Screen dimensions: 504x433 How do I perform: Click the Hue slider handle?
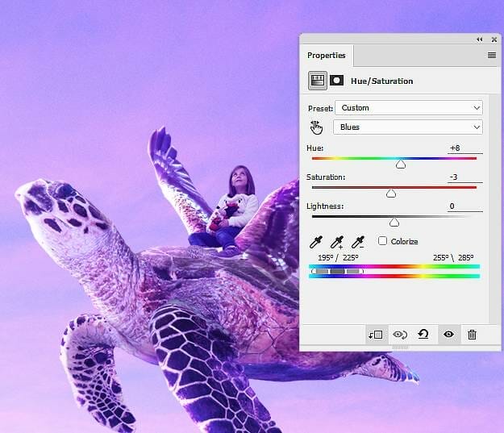(400, 164)
